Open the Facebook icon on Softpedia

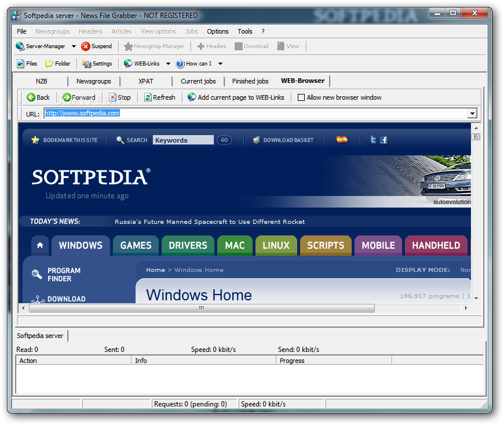click(x=384, y=140)
